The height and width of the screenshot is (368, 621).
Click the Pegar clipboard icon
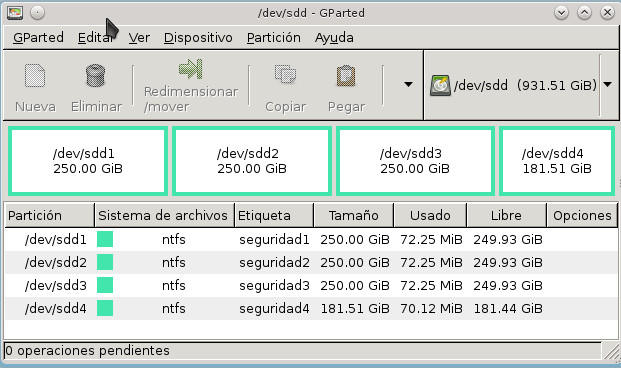pyautogui.click(x=346, y=75)
